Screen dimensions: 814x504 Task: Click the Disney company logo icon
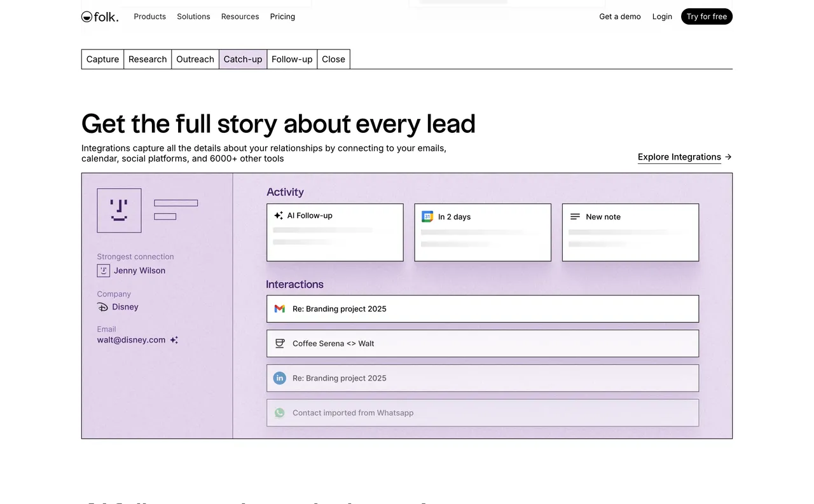pos(102,307)
